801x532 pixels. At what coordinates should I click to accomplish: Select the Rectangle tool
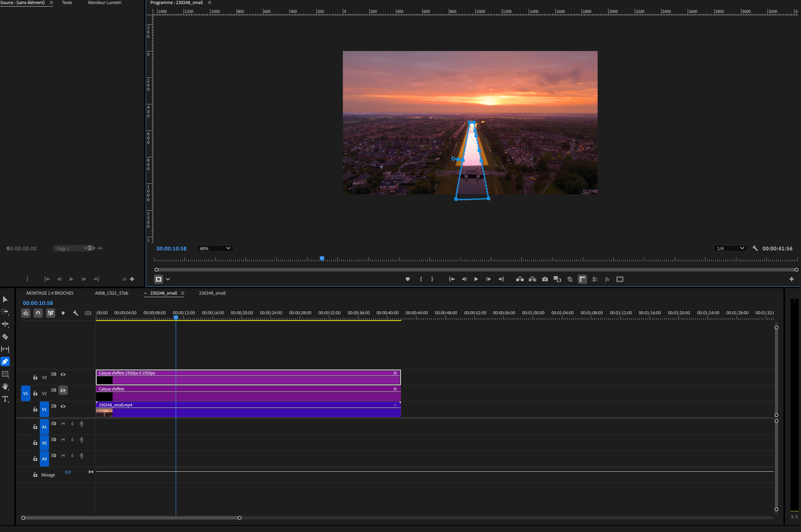coord(5,374)
